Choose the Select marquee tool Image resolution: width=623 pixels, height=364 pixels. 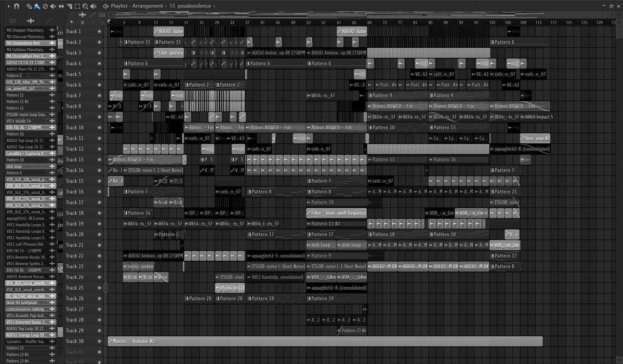click(x=77, y=6)
